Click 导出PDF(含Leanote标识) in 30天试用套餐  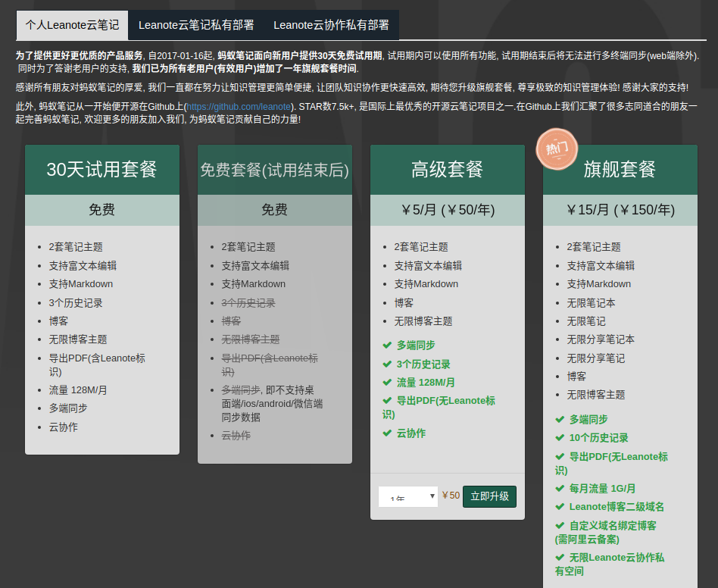point(97,365)
